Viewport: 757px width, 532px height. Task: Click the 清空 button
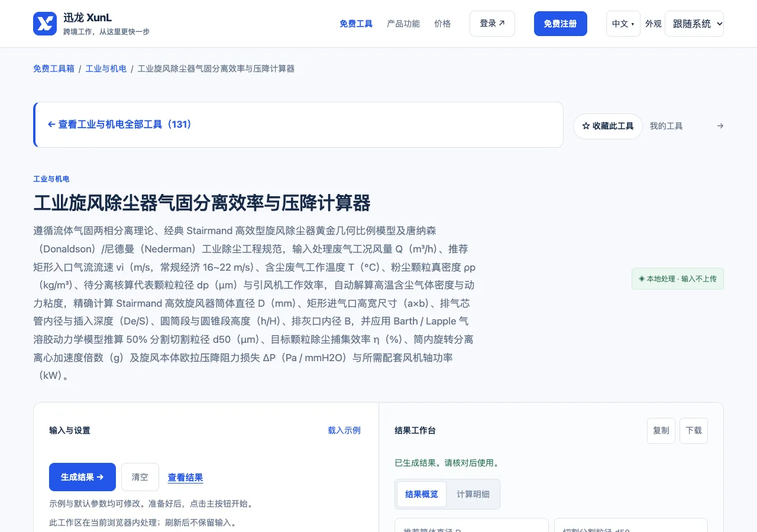pos(140,477)
